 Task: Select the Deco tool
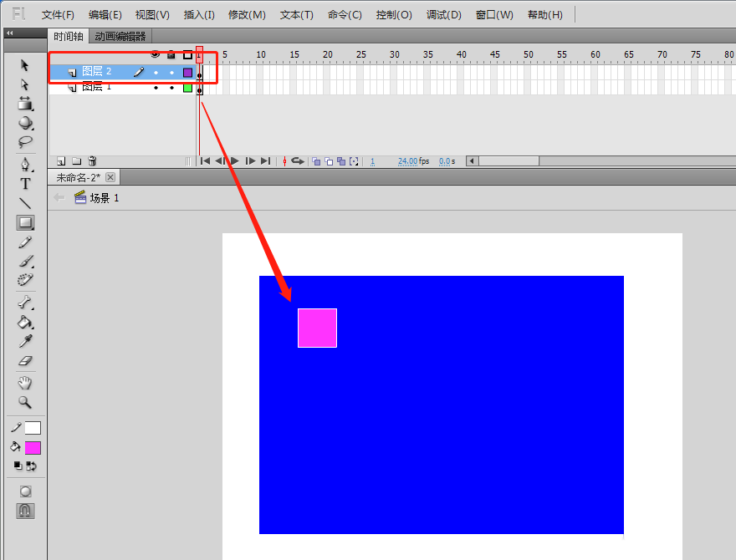[25, 280]
